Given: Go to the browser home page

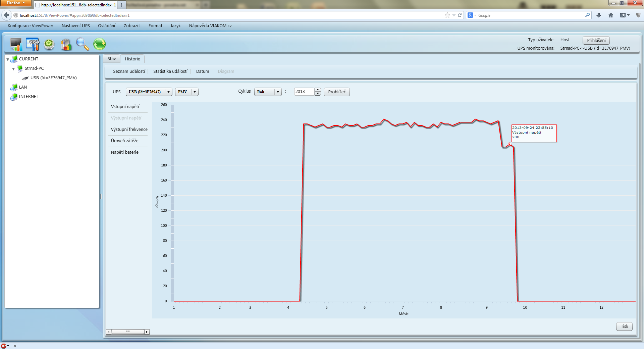Looking at the screenshot, I should coord(611,15).
